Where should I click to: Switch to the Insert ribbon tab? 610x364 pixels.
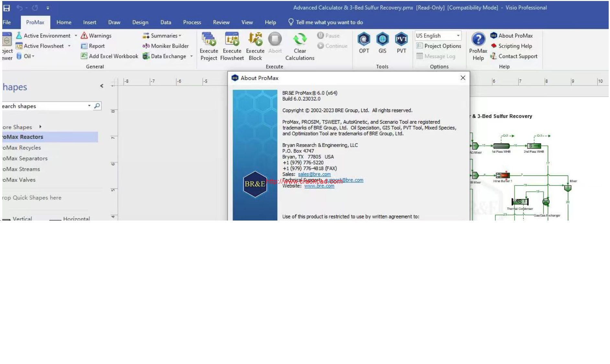[x=90, y=22]
